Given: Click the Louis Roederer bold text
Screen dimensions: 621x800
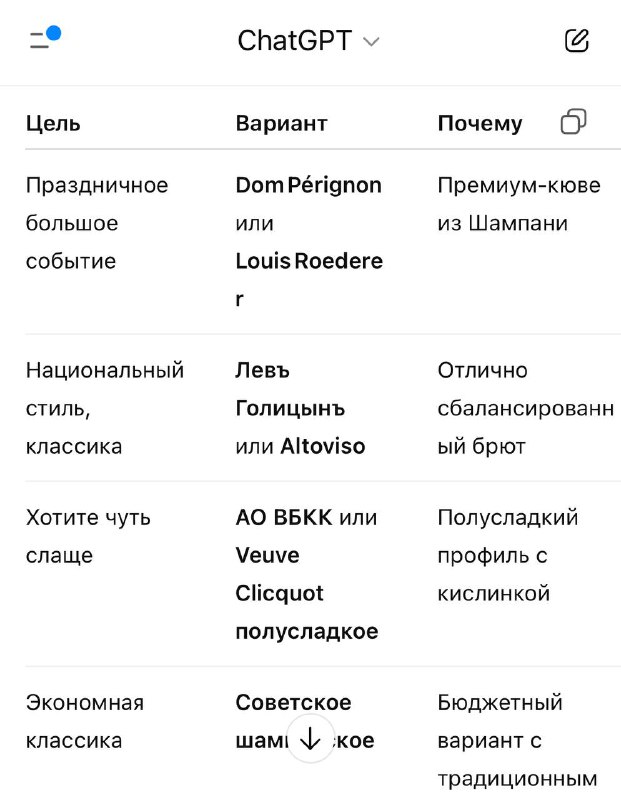Looking at the screenshot, I should [x=309, y=280].
